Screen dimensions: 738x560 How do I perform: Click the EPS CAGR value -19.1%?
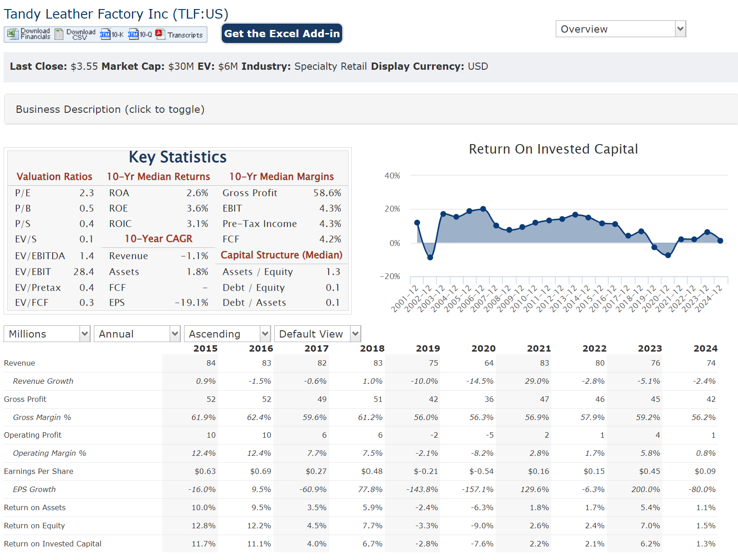point(192,302)
